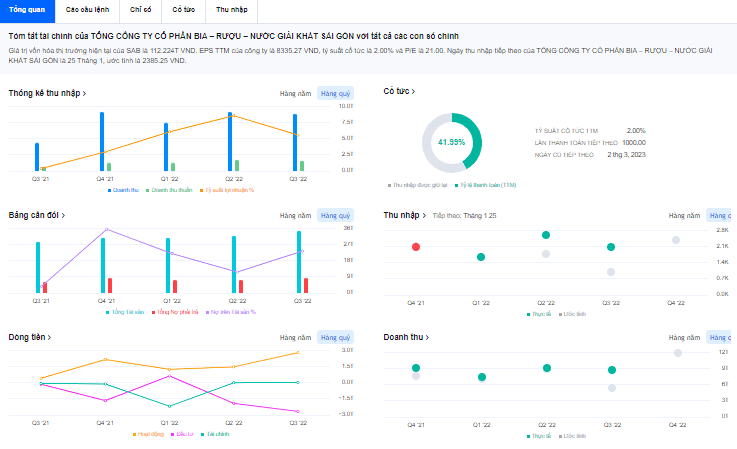Toggle the Tổng Nợ phải trả legend item
Image resolution: width=737 pixels, height=449 pixels.
coord(175,312)
